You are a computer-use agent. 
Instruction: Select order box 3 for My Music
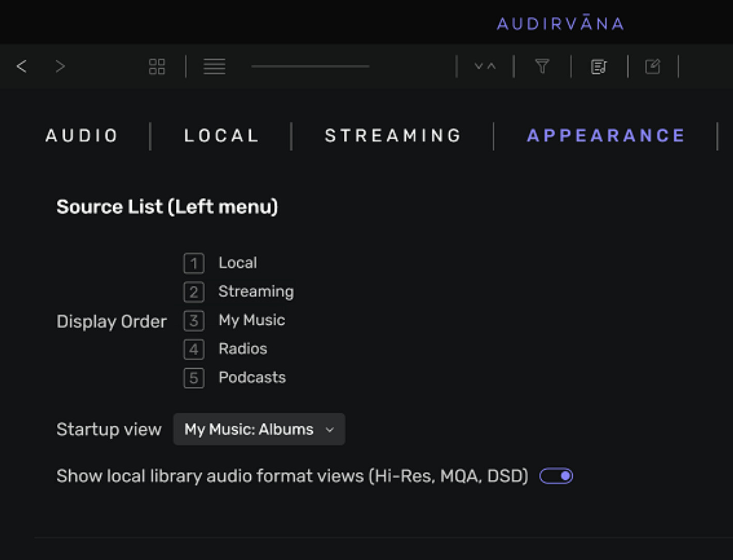tap(194, 321)
